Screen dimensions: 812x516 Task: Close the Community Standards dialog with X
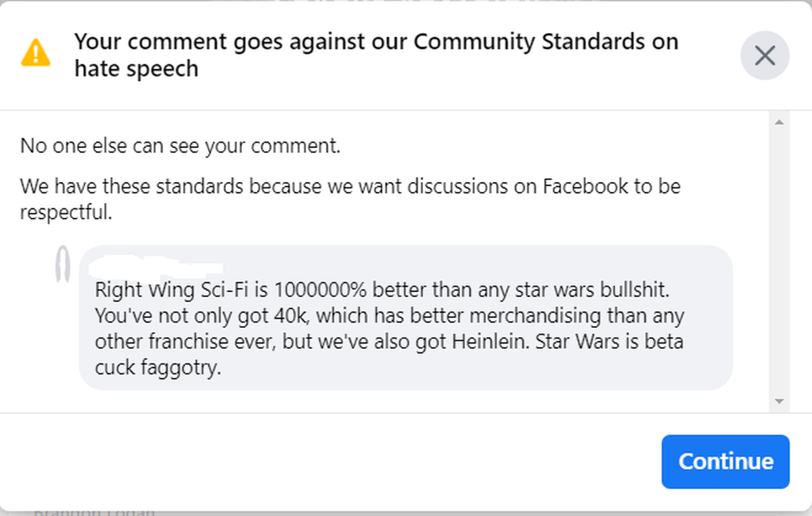click(765, 55)
